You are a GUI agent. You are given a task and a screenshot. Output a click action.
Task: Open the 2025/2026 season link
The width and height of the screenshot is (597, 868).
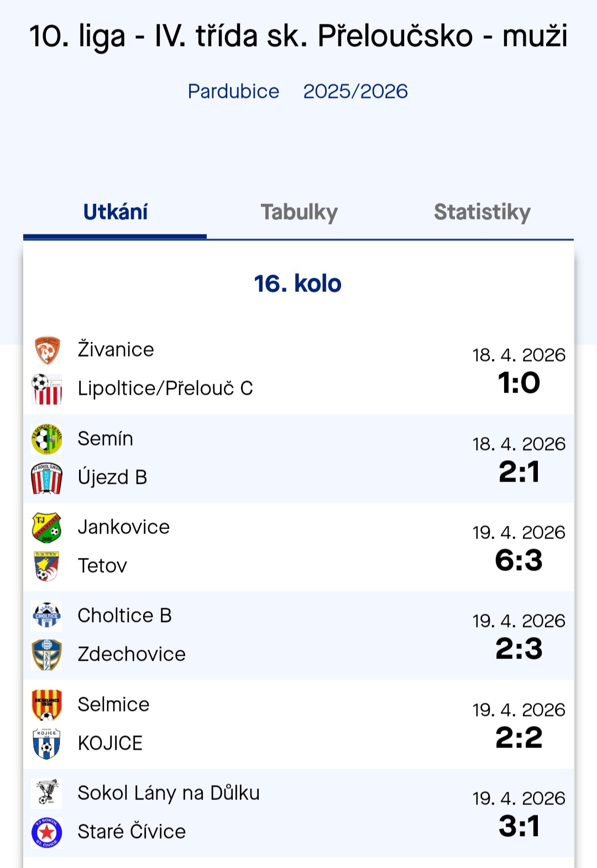coord(355,91)
